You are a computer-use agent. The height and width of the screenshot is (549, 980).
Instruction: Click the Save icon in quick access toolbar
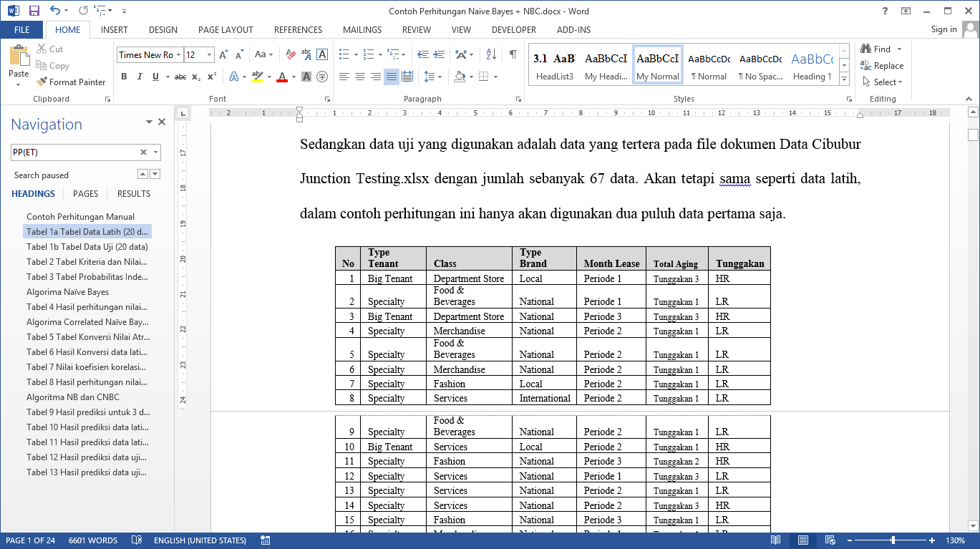[x=34, y=11]
